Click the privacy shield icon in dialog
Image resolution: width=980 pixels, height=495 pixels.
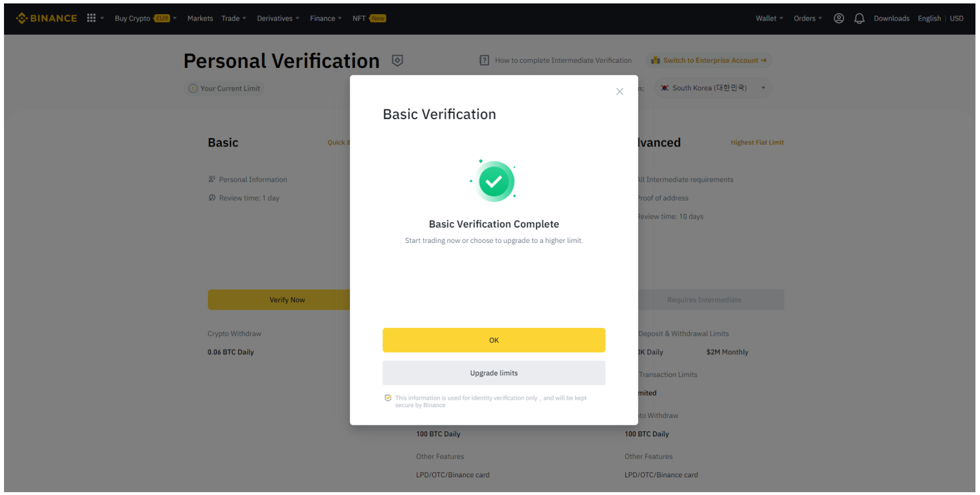click(x=388, y=398)
